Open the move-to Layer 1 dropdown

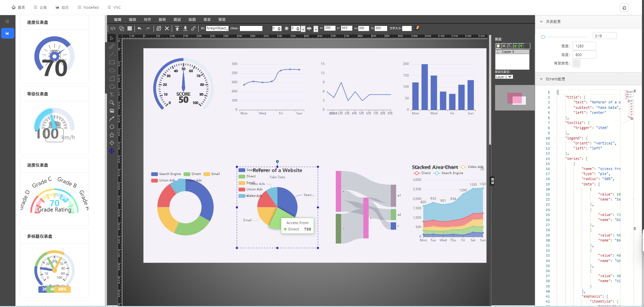tap(504, 77)
